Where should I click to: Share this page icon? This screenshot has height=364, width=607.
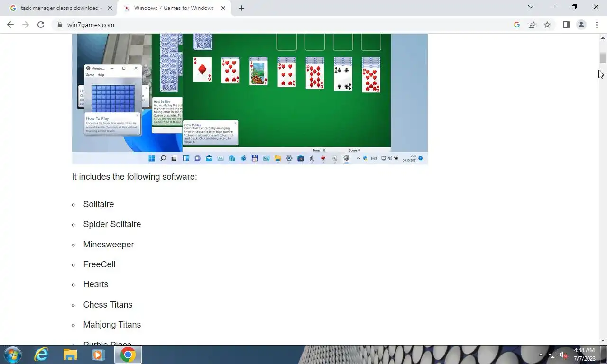(532, 25)
